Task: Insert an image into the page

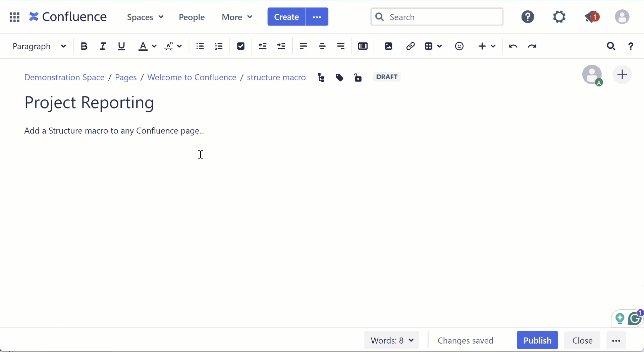Action: click(388, 46)
